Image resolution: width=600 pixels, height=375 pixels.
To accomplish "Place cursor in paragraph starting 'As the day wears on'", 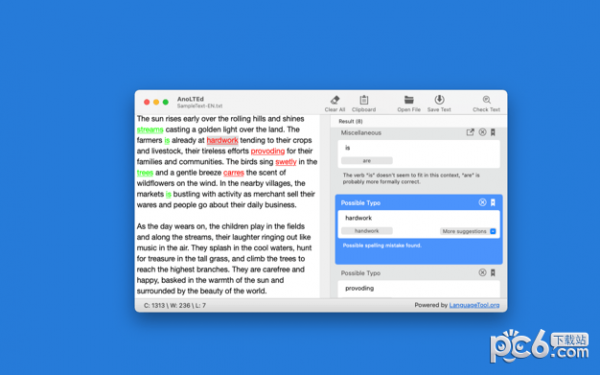I will (x=226, y=259).
